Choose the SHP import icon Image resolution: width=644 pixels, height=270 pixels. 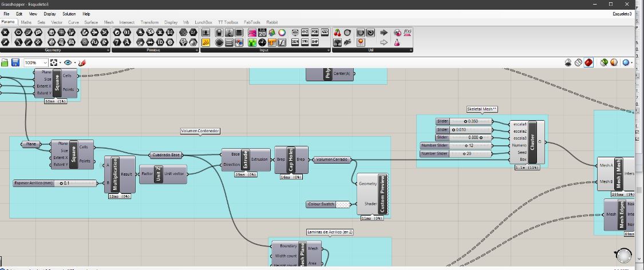point(315,42)
